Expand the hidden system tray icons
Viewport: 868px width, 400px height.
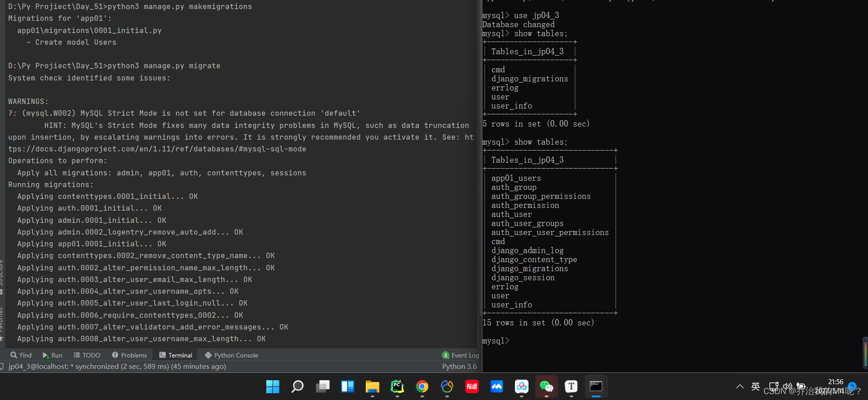click(x=740, y=386)
